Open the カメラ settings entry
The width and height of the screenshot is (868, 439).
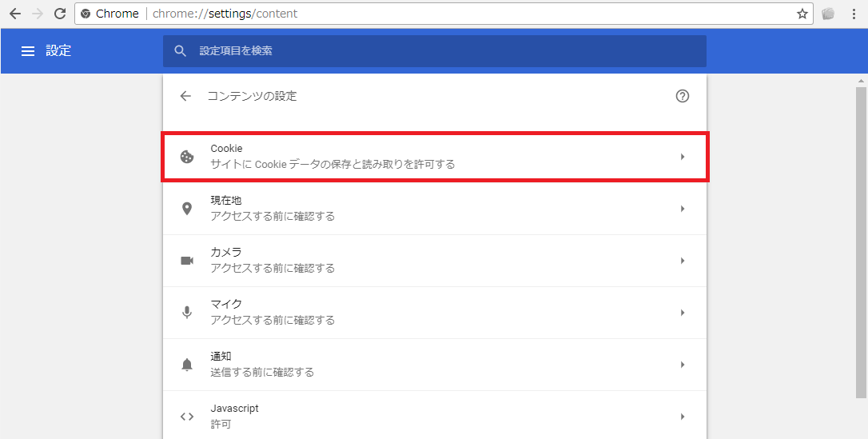click(x=435, y=261)
